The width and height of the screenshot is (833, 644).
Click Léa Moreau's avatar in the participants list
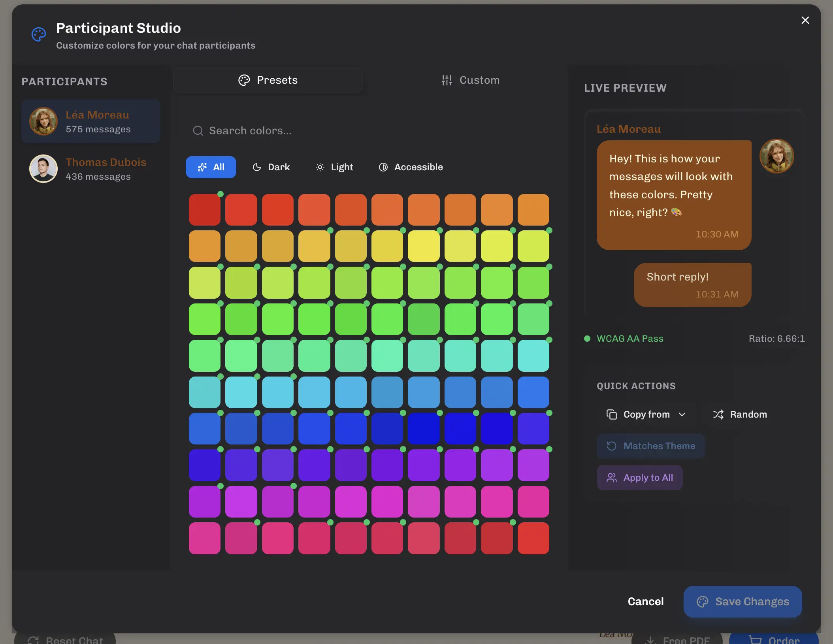coord(43,121)
